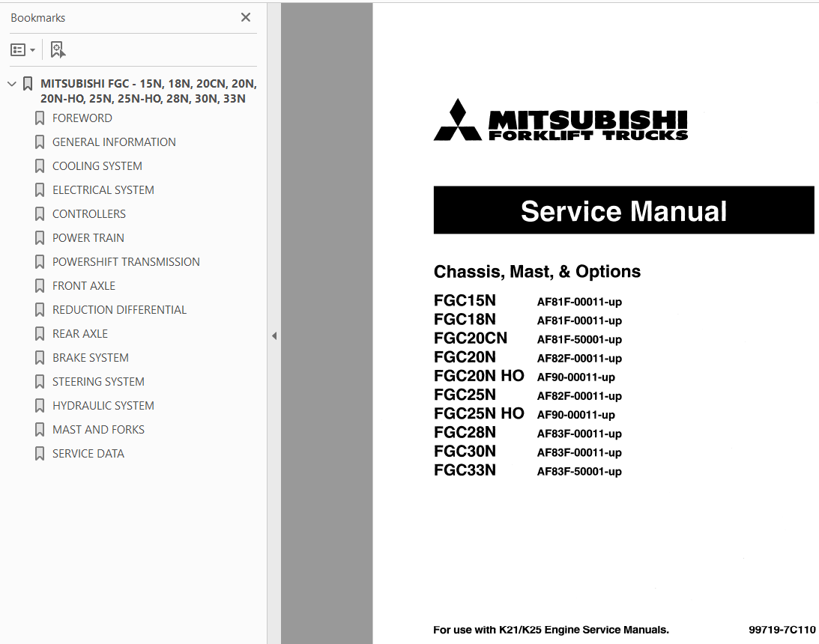Click the FGC20N HO model name
Screen dimensions: 819x644
479,376
